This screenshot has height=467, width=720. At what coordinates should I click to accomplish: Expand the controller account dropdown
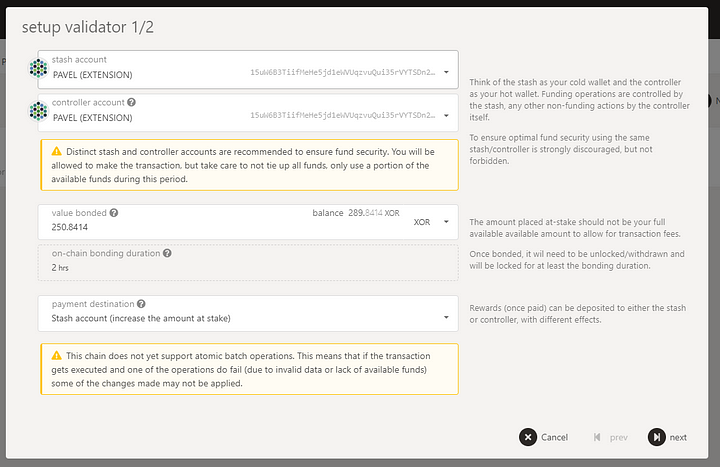pyautogui.click(x=446, y=115)
